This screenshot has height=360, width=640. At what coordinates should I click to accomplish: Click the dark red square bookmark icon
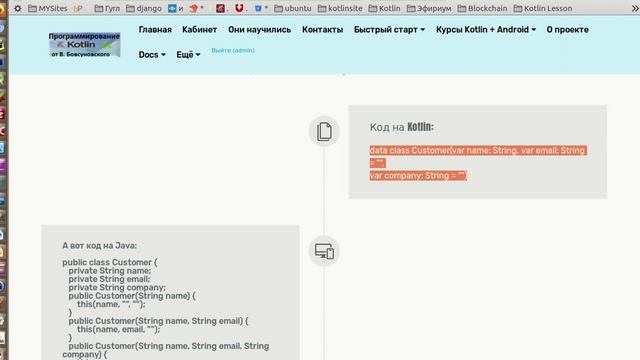pyautogui.click(x=220, y=8)
